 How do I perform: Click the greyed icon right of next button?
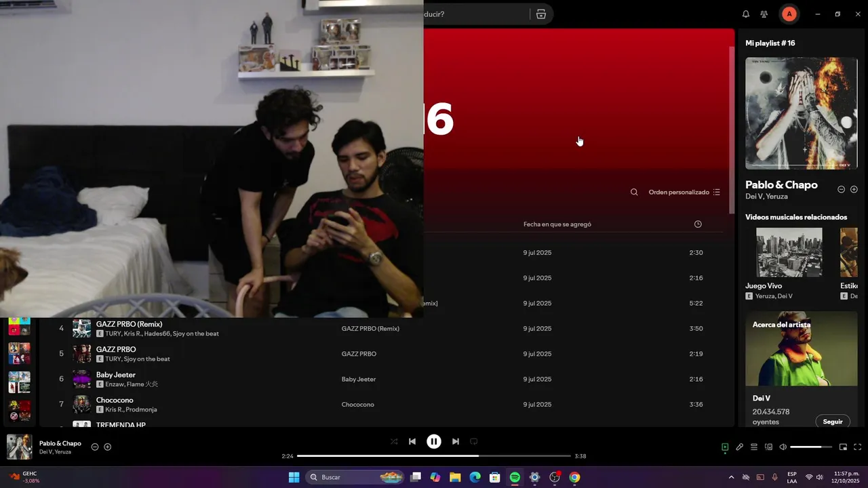[474, 441]
